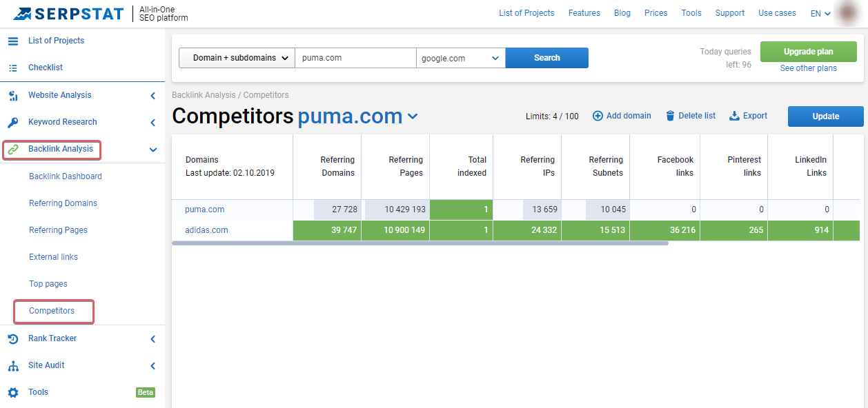
Task: Click the green Upgrade plan button
Action: pyautogui.click(x=809, y=52)
